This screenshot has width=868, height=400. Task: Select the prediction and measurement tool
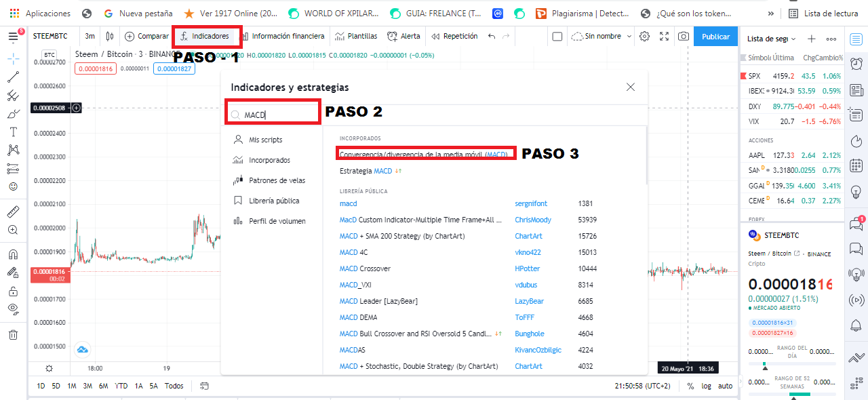[x=13, y=168]
